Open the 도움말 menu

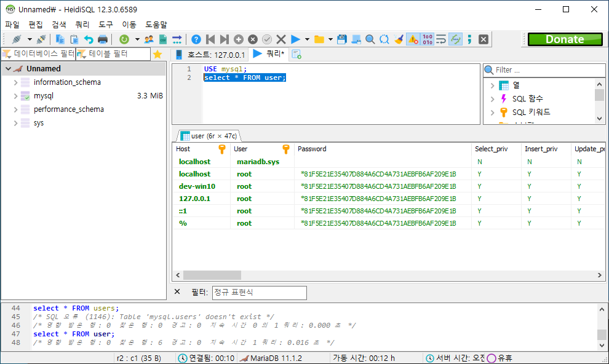(156, 25)
